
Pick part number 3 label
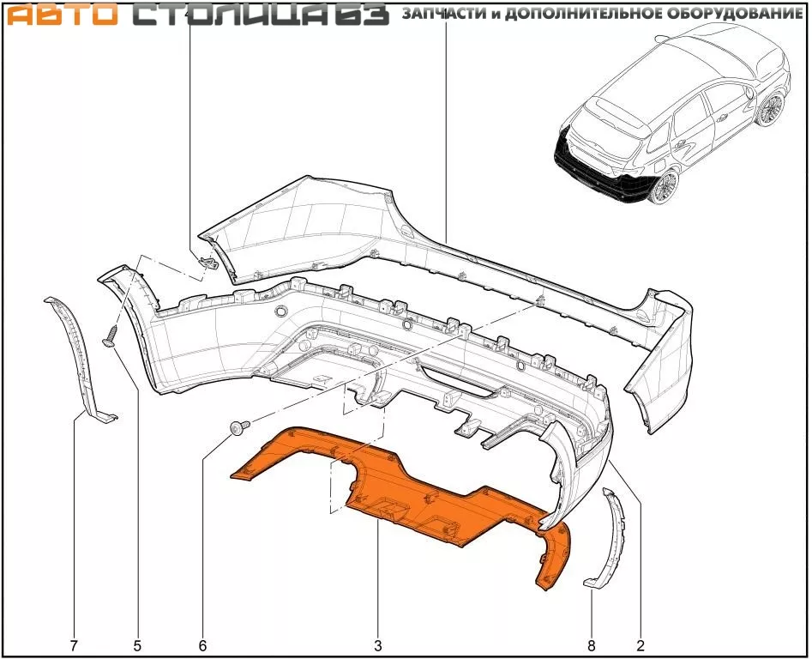[377, 644]
